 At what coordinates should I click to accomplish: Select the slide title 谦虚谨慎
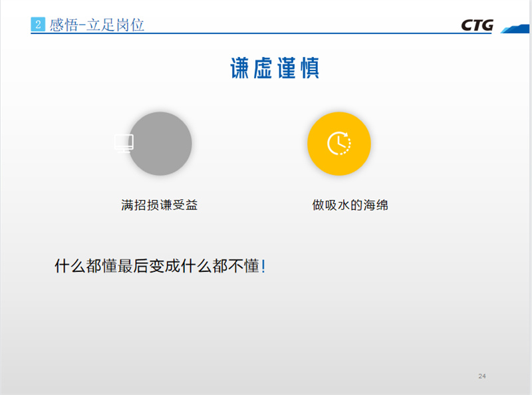click(275, 68)
